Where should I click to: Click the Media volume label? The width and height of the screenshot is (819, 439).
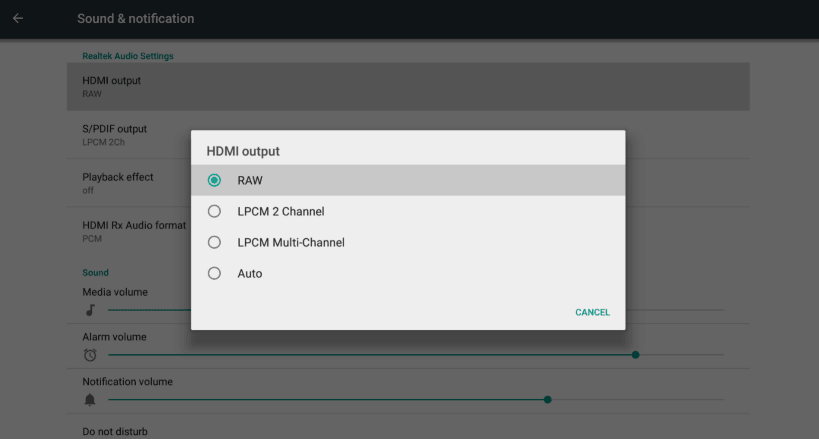(x=115, y=292)
